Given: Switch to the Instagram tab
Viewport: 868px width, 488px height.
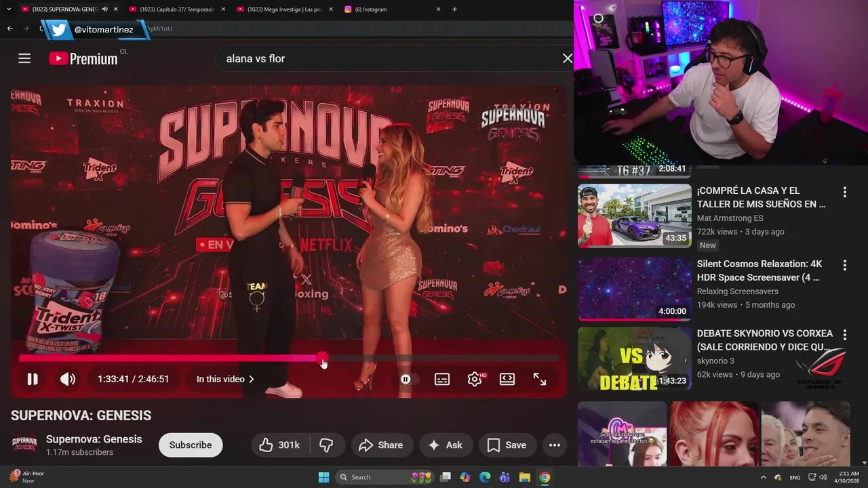Looking at the screenshot, I should point(387,9).
